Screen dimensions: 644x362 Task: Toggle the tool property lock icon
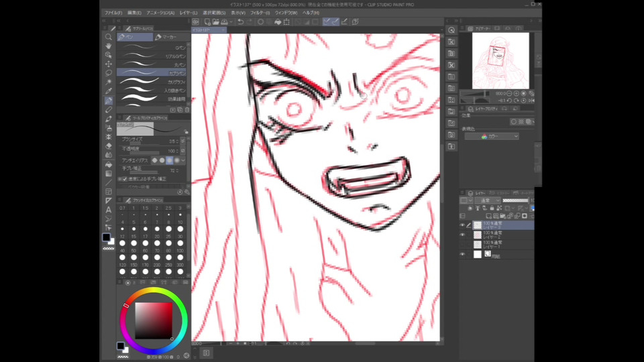(x=186, y=132)
